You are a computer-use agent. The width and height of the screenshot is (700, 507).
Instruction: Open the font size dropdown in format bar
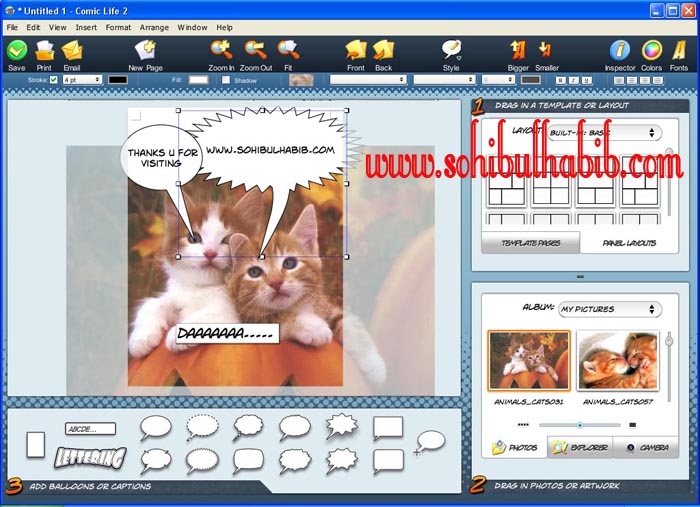tap(498, 79)
